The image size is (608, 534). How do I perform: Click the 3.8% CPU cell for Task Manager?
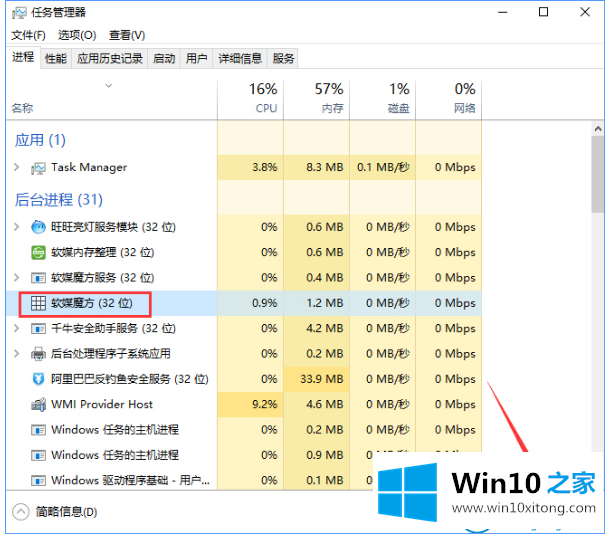click(250, 168)
